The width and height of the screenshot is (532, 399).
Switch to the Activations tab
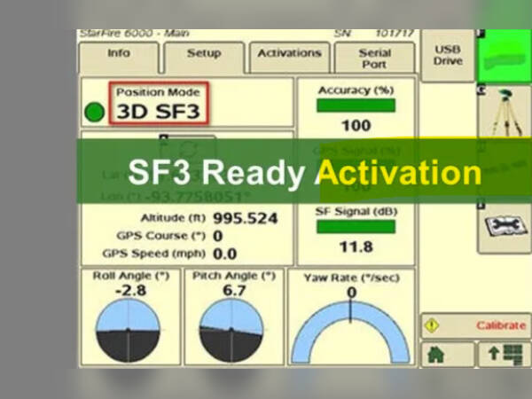[289, 54]
